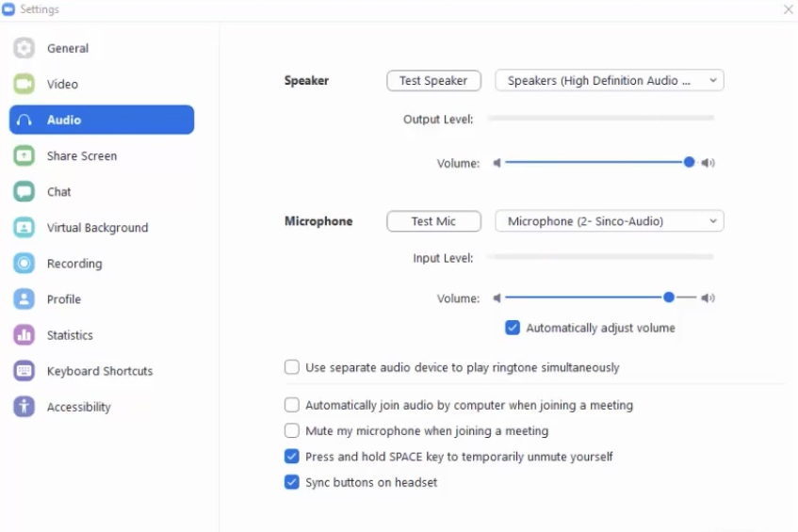Image resolution: width=798 pixels, height=532 pixels.
Task: Toggle Sync buttons on headset checkbox
Action: [292, 482]
